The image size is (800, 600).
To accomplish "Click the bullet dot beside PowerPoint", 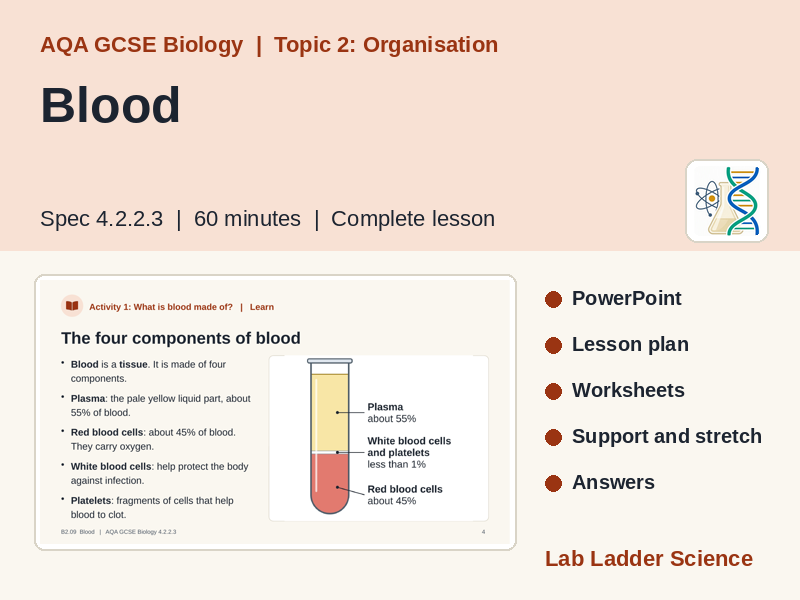I will tap(553, 299).
